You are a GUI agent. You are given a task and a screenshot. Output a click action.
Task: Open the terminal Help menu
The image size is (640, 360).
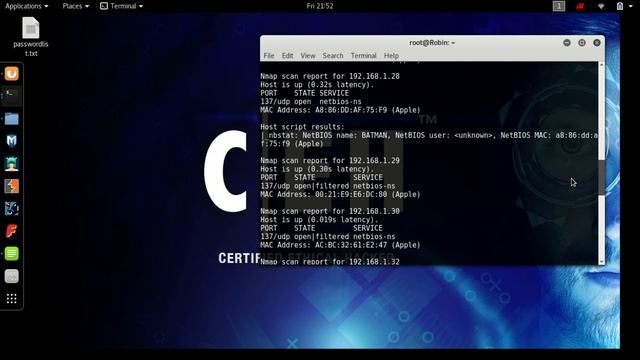pos(391,56)
